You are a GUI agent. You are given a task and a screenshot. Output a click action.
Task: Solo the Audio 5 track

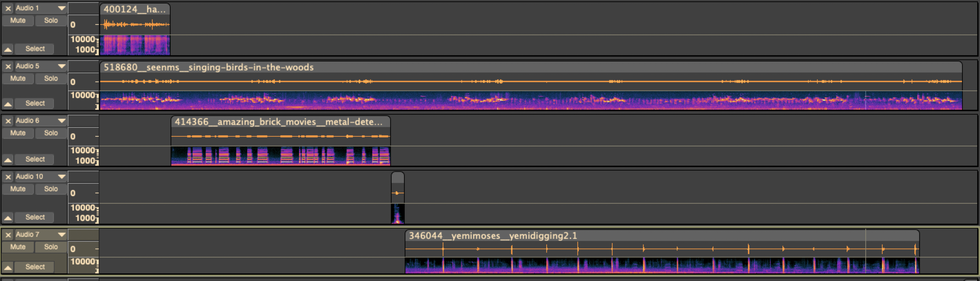coord(51,79)
